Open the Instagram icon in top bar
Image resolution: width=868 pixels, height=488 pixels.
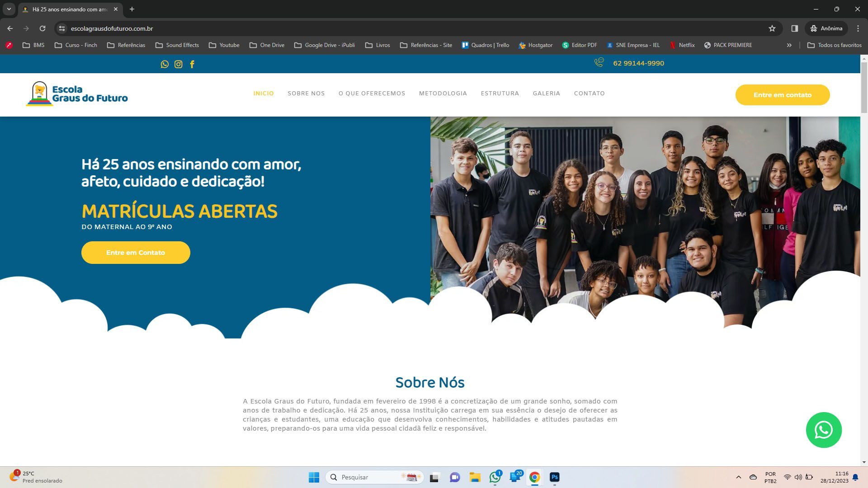pos(179,64)
